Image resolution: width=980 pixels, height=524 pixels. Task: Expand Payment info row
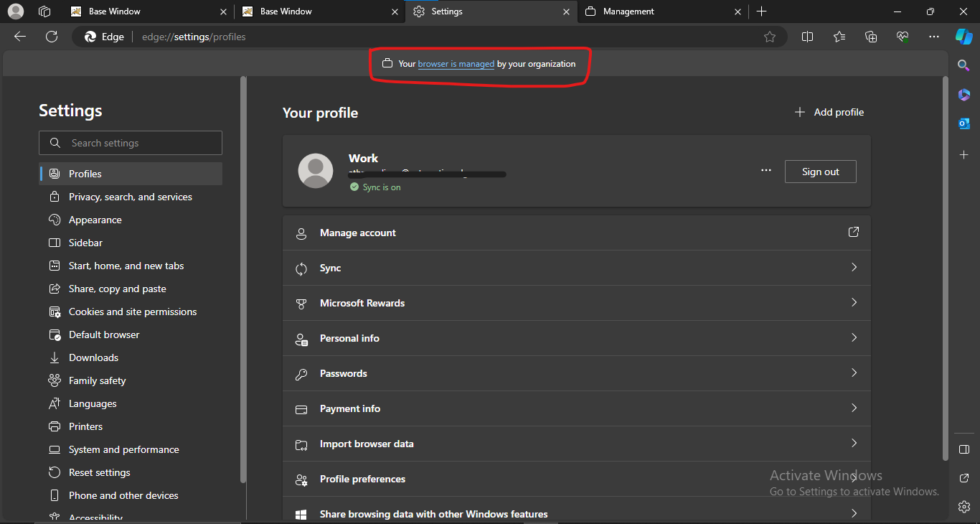tap(577, 408)
